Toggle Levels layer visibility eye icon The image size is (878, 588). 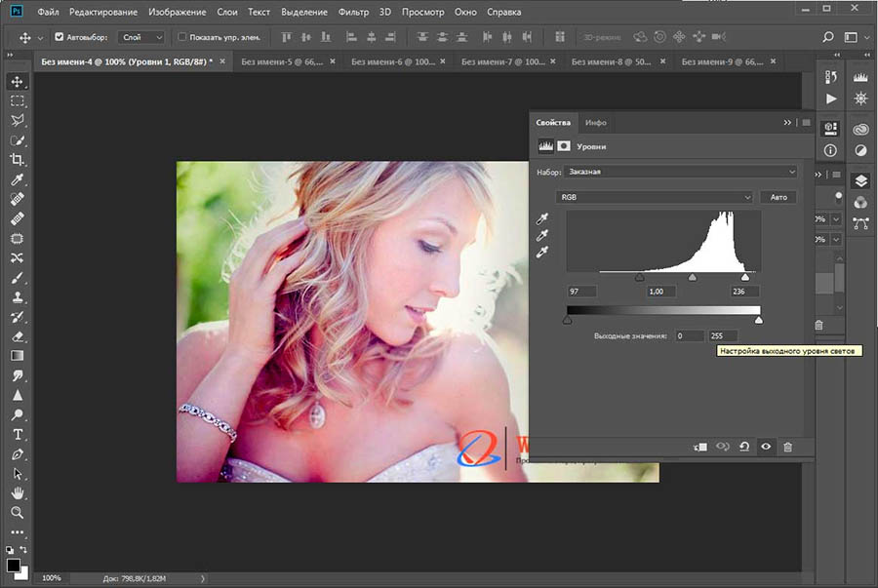pyautogui.click(x=766, y=447)
